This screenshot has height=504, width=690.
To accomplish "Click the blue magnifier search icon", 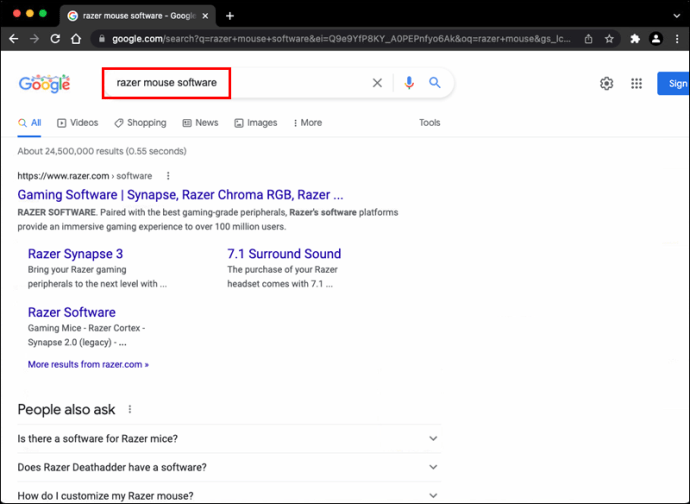I will point(435,82).
